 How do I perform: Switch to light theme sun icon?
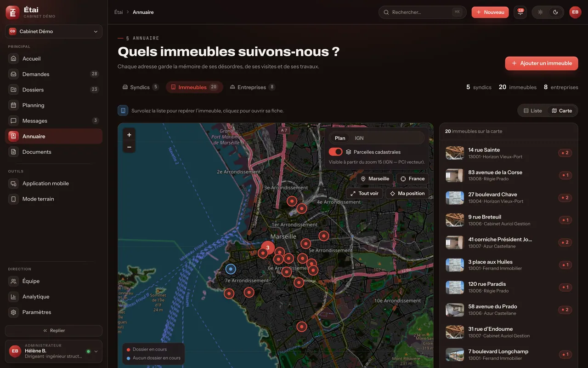tap(540, 12)
